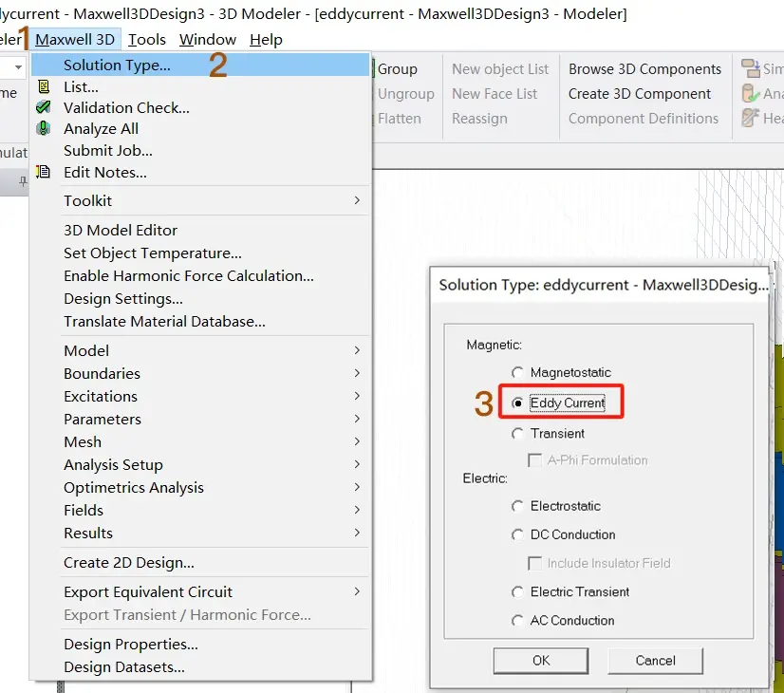Screen dimensions: 784x693
Task: Toggle the Include Insulator Field checkbox
Action: (534, 564)
